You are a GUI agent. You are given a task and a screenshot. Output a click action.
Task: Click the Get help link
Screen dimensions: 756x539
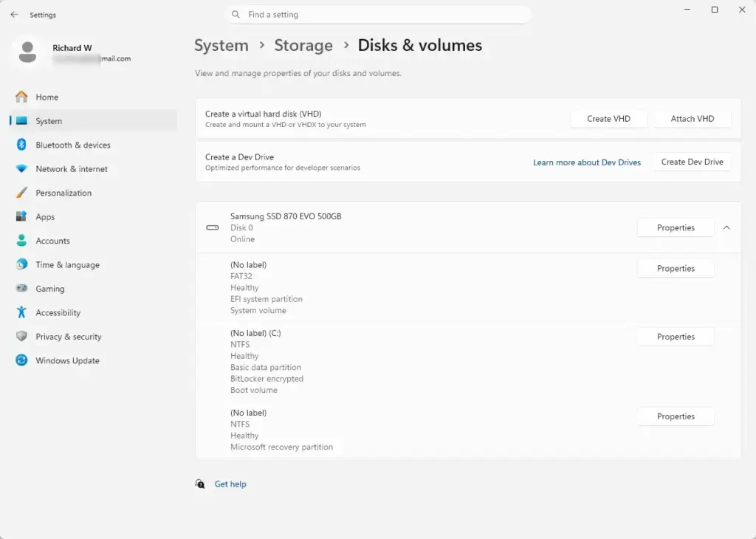[x=230, y=484]
